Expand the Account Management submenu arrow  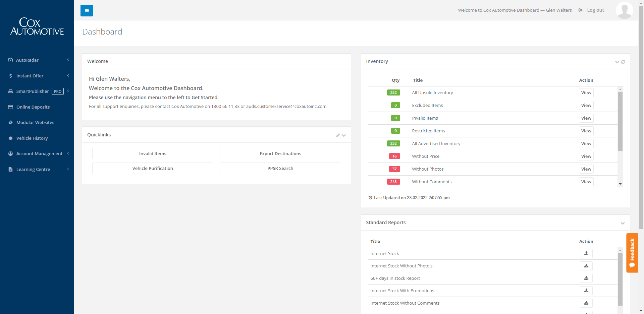tap(68, 153)
